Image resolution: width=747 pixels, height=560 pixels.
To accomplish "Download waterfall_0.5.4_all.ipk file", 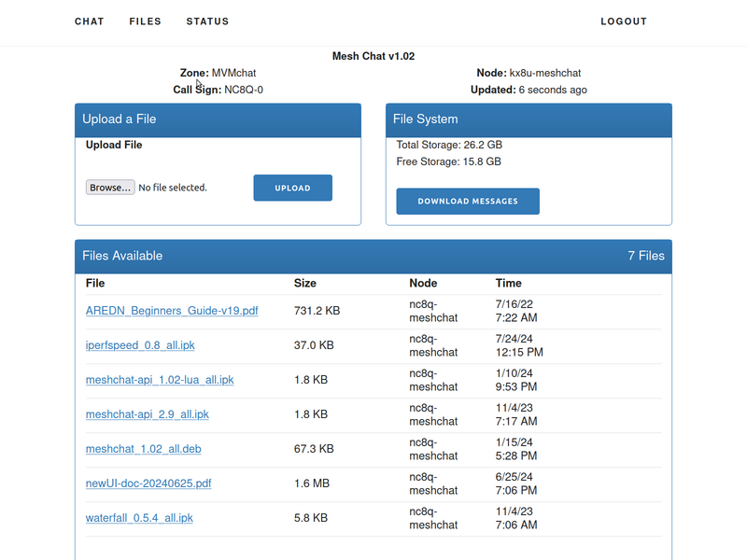I will [139, 518].
